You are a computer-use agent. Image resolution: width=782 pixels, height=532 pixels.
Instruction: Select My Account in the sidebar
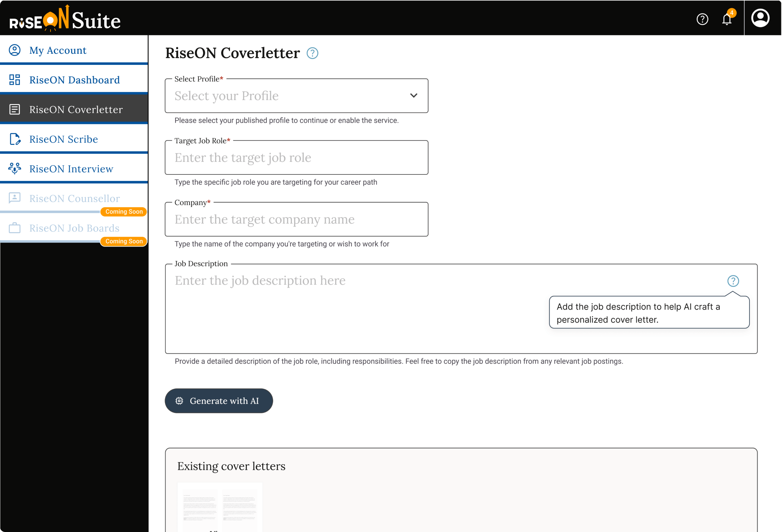pos(58,50)
